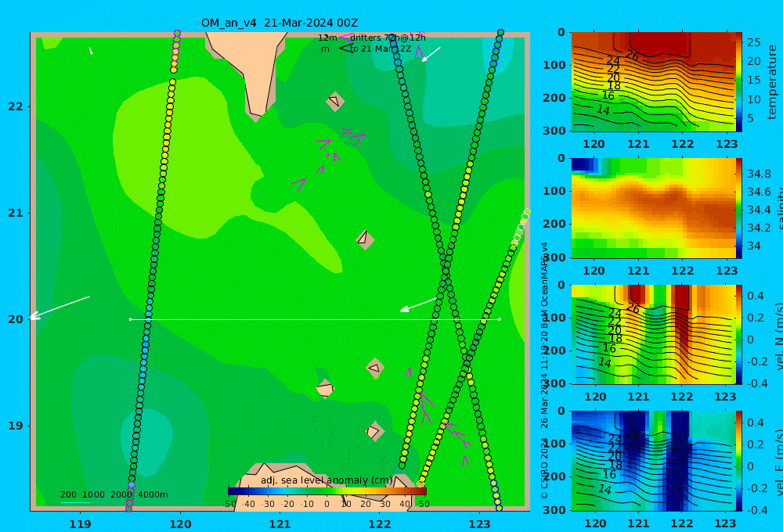Viewport: 783px width, 532px height.
Task: Click the temperature colorbar
Action: (x=739, y=82)
